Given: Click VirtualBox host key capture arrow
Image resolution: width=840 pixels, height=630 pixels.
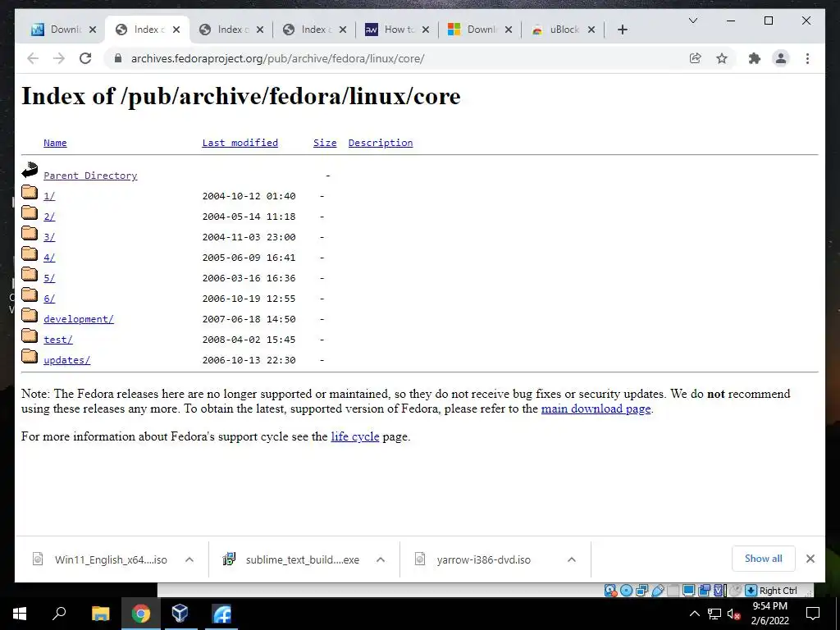Looking at the screenshot, I should (751, 591).
